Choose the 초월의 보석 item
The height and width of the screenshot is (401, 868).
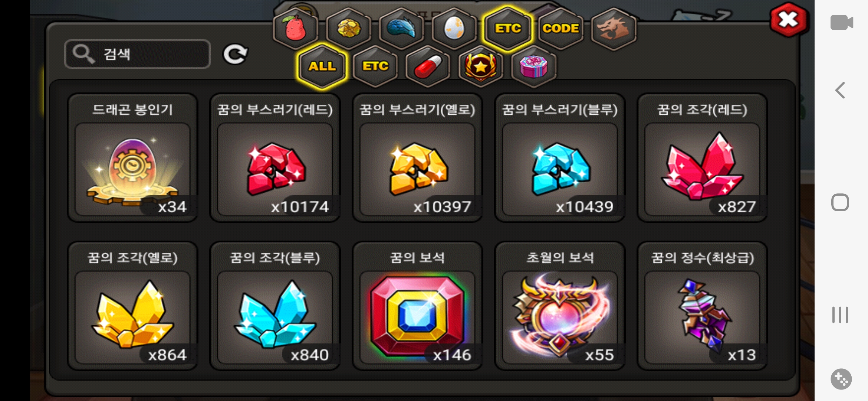(x=560, y=306)
